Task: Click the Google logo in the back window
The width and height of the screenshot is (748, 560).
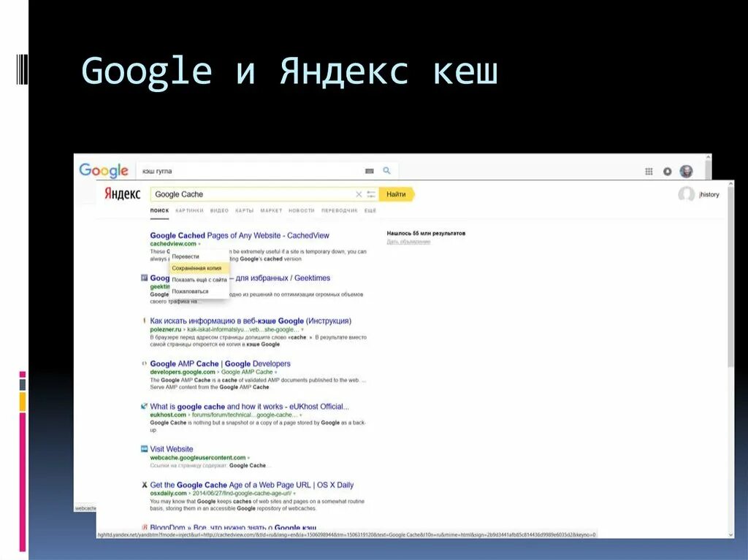Action: tap(104, 171)
